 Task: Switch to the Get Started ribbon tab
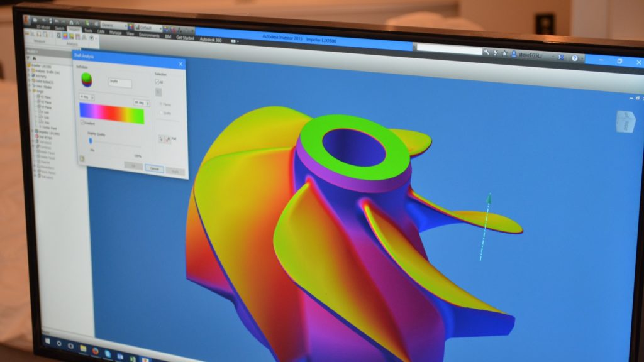coord(185,37)
